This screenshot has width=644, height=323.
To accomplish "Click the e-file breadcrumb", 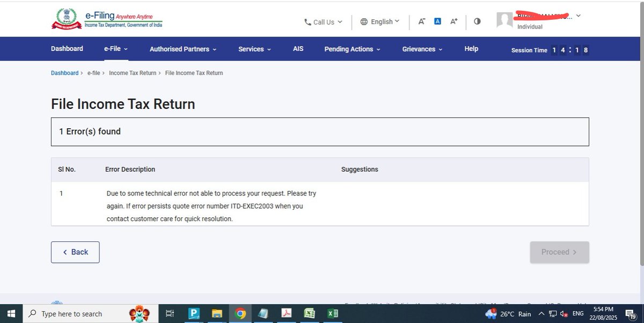I will coord(94,73).
